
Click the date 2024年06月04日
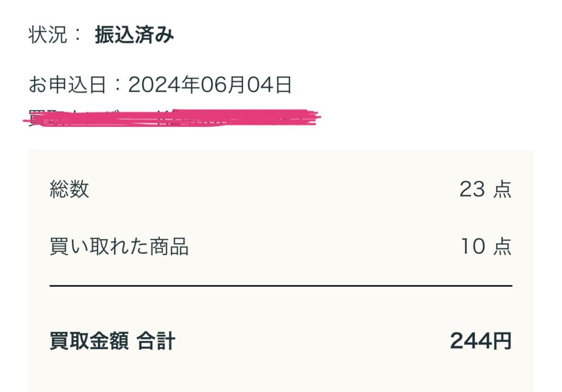coord(210,85)
